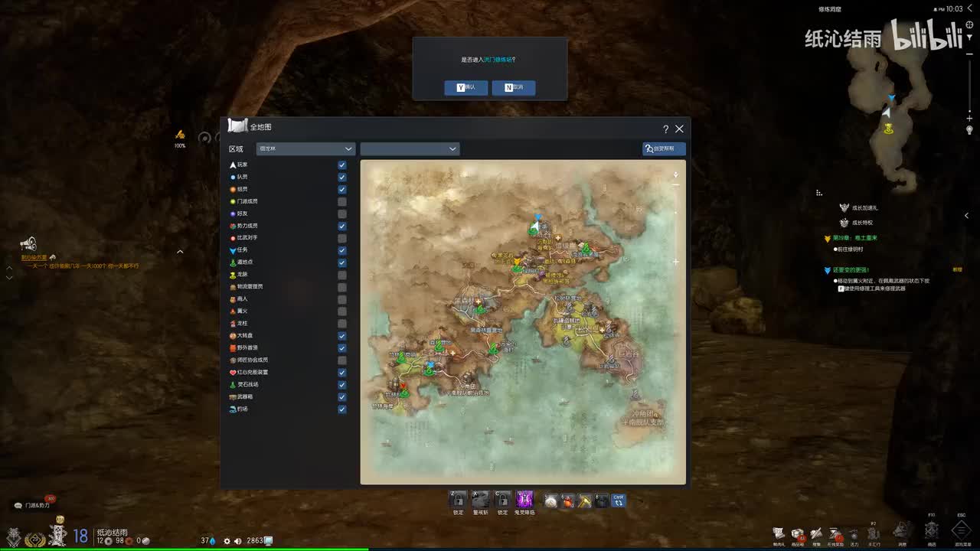Toggle the 任务 quest marker checkbox
Viewport: 980px width, 551px height.
coord(342,250)
